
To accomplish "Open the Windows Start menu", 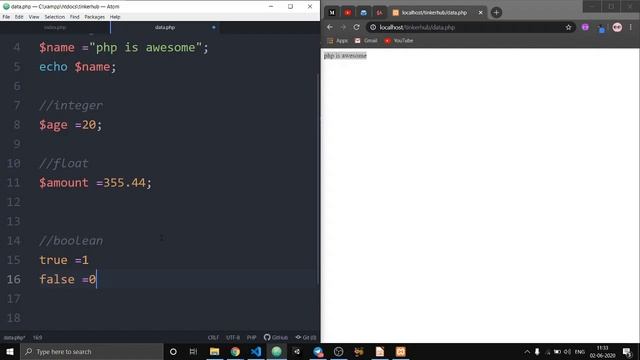I will coord(10,351).
